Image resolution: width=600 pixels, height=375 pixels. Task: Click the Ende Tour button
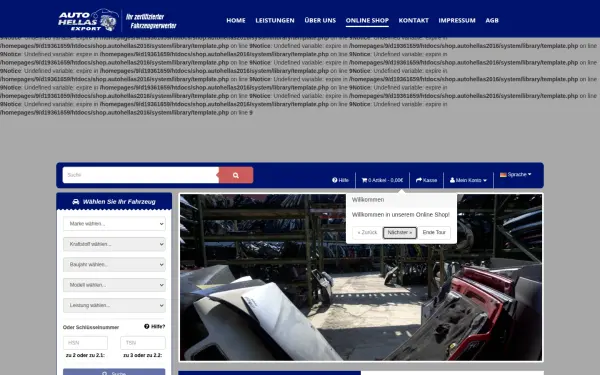click(x=434, y=233)
